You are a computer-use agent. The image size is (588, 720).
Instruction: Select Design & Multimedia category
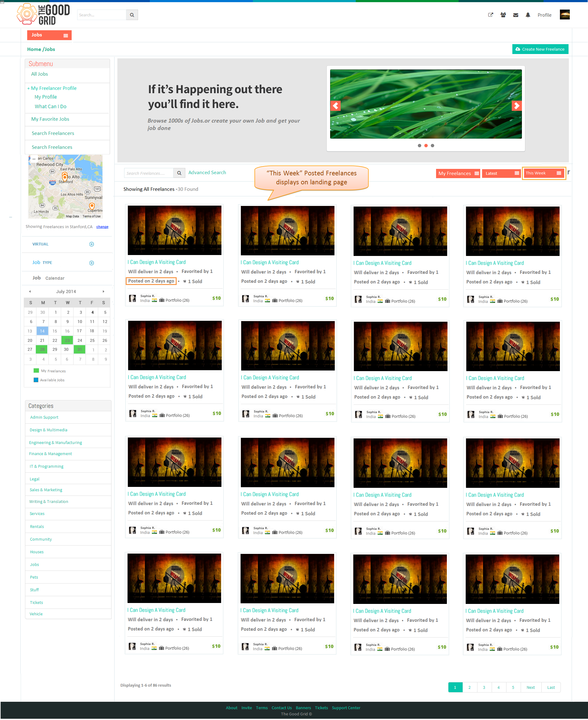pos(48,430)
